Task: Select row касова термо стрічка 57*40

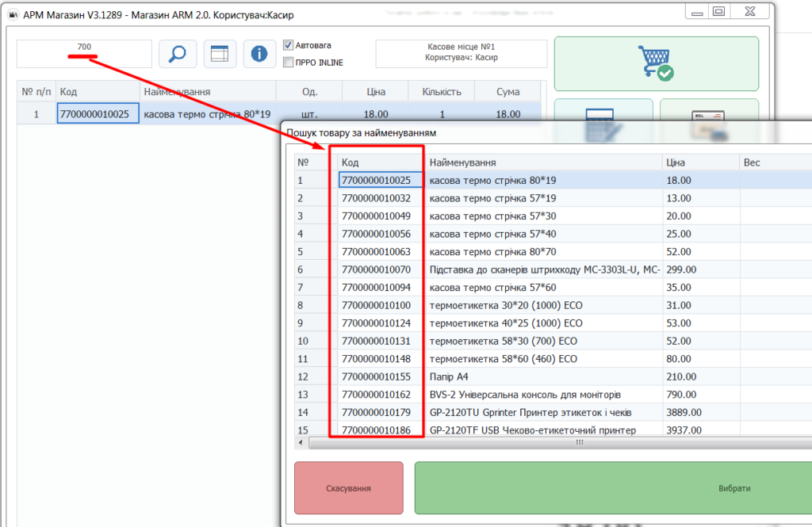Action: pyautogui.click(x=553, y=234)
